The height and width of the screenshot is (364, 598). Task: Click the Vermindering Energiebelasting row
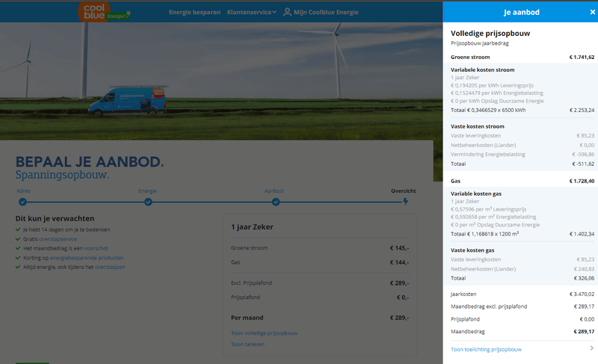pyautogui.click(x=522, y=155)
